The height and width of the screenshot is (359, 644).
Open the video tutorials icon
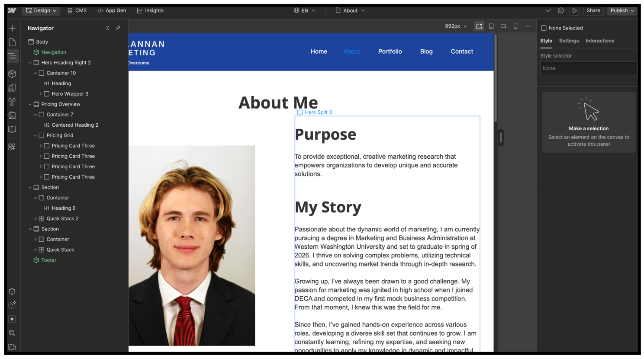coord(12,346)
